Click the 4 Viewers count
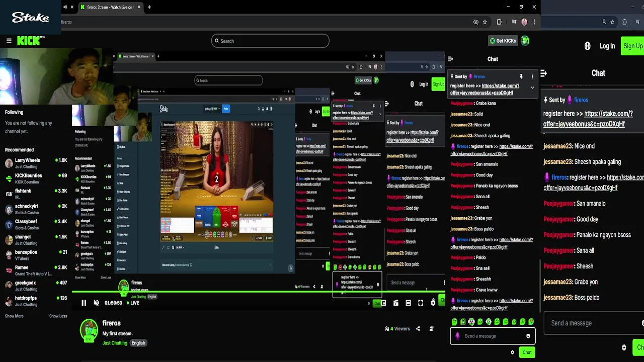 coord(397,329)
